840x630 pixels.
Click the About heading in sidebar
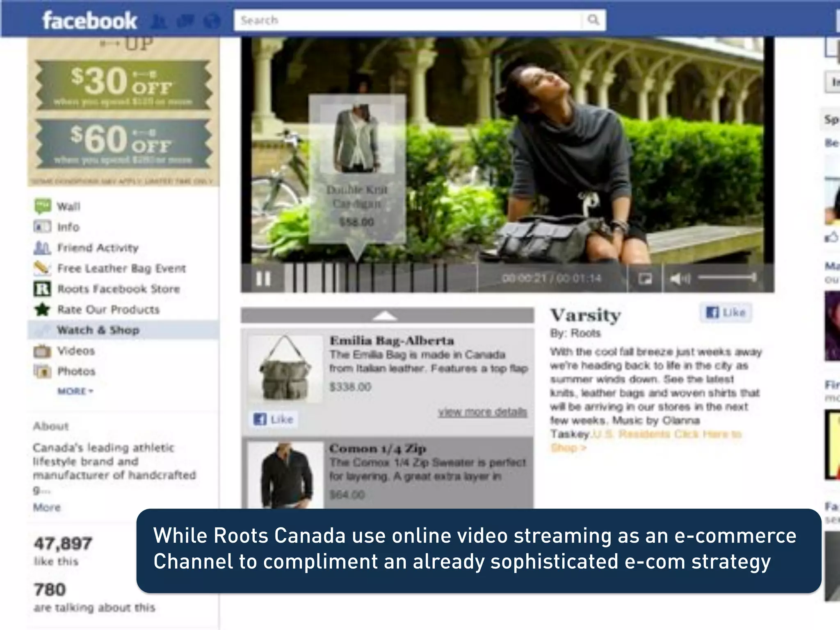click(x=51, y=426)
